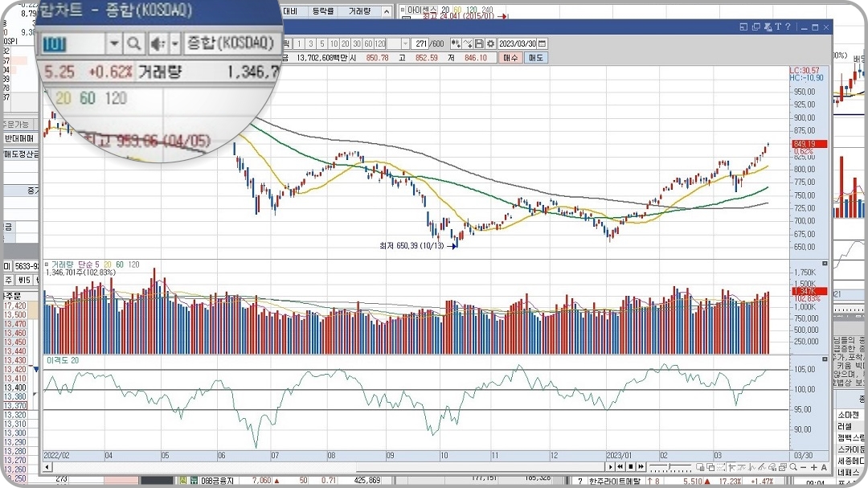This screenshot has width=868, height=488.
Task: Select the 30 period button
Action: 357,43
